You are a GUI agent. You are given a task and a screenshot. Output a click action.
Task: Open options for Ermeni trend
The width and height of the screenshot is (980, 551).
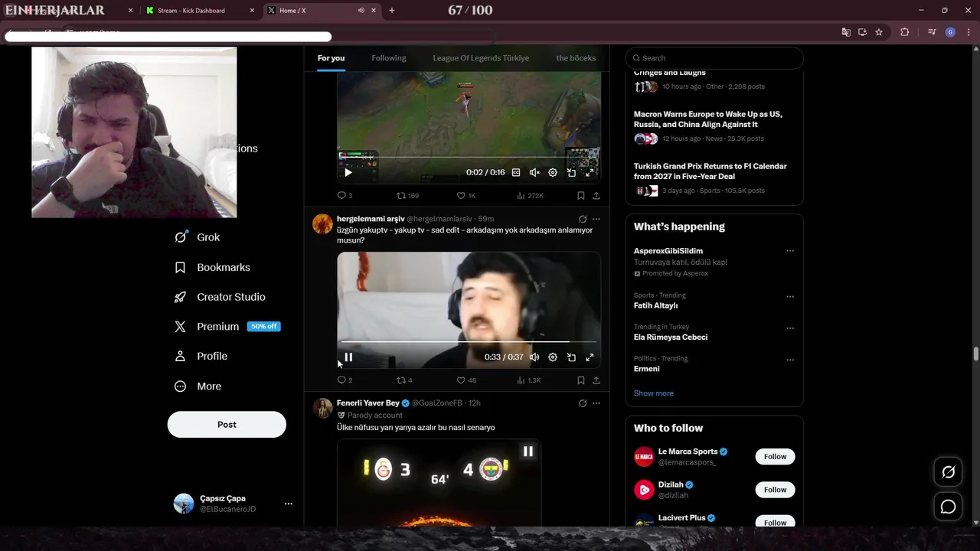pyautogui.click(x=790, y=360)
